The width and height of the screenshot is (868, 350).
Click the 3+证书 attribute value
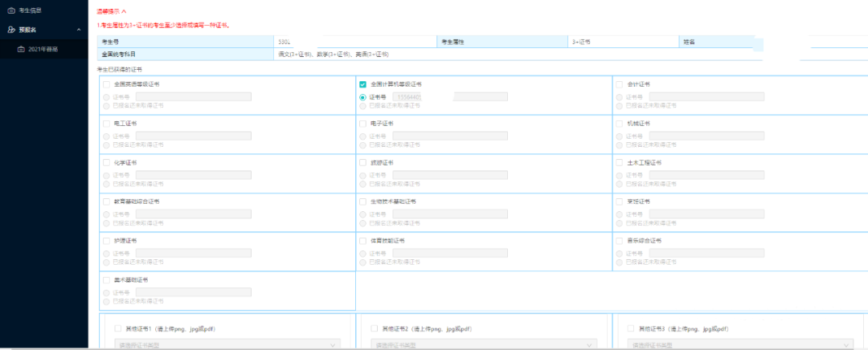[x=581, y=42]
